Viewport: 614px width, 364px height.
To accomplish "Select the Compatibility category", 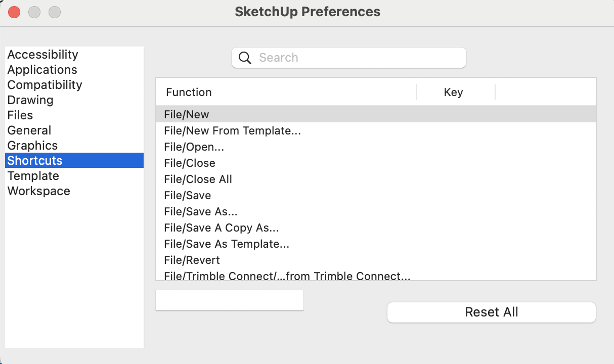I will (45, 85).
